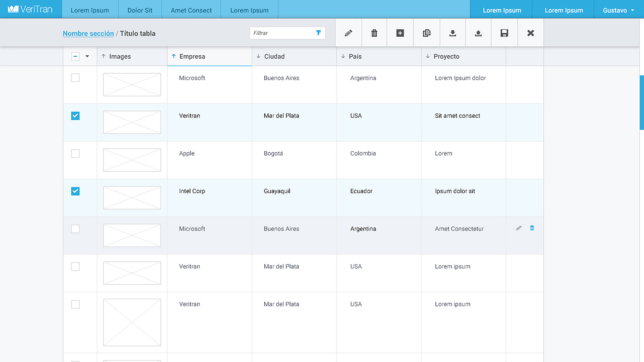Image resolution: width=644 pixels, height=362 pixels.
Task: Open the Dolor Sit nav tab
Action: coord(140,10)
